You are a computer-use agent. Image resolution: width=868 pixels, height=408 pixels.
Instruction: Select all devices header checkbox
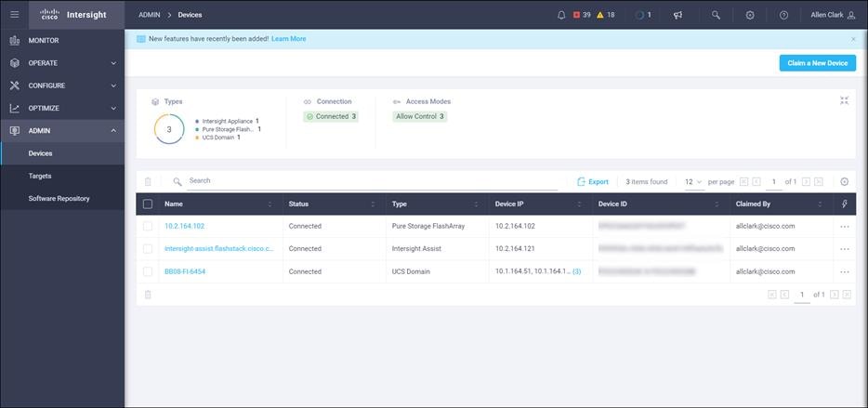pos(148,204)
